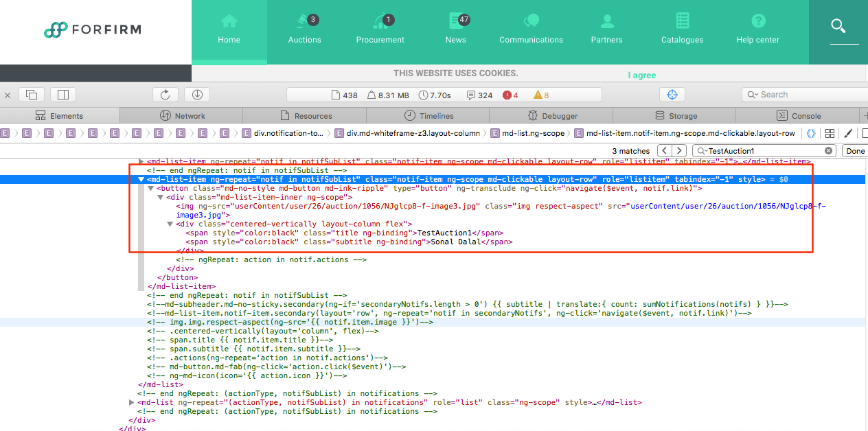Screen dimensions: 868x431
Task: Click the 8.31 MB transfer size indicator
Action: coord(389,95)
